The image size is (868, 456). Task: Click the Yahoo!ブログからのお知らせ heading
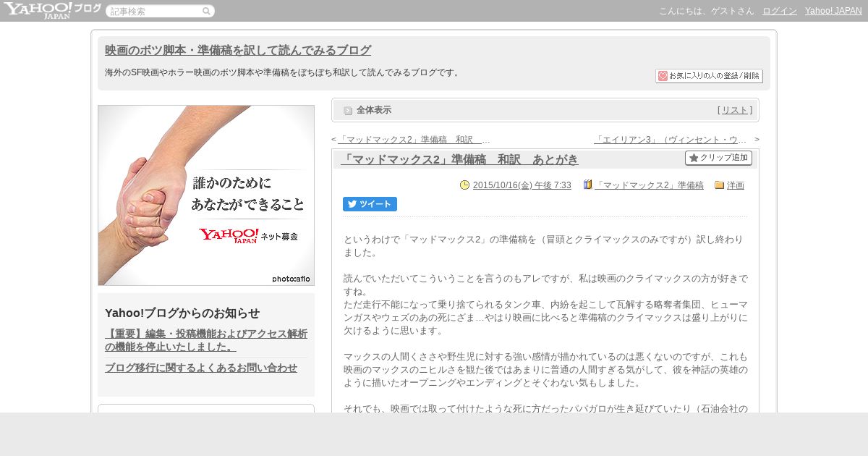(x=182, y=313)
